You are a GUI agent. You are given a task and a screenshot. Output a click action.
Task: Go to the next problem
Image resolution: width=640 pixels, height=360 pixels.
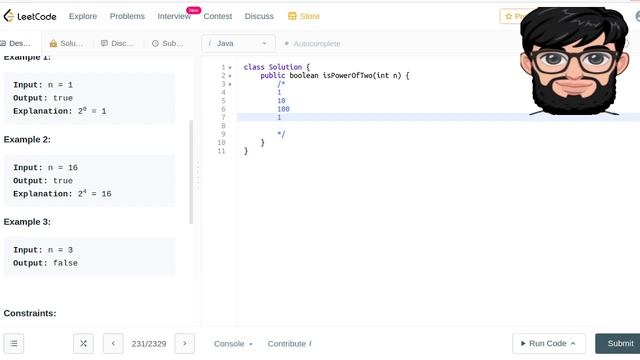tap(184, 344)
